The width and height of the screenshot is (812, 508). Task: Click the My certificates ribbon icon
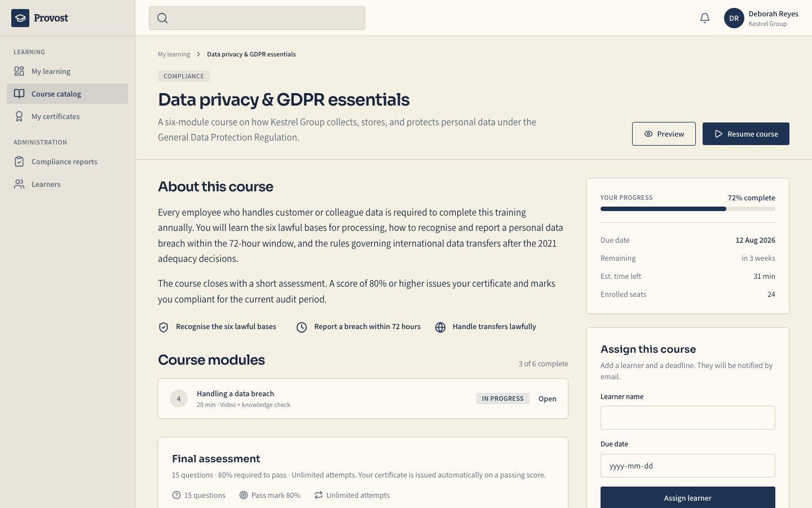[19, 116]
